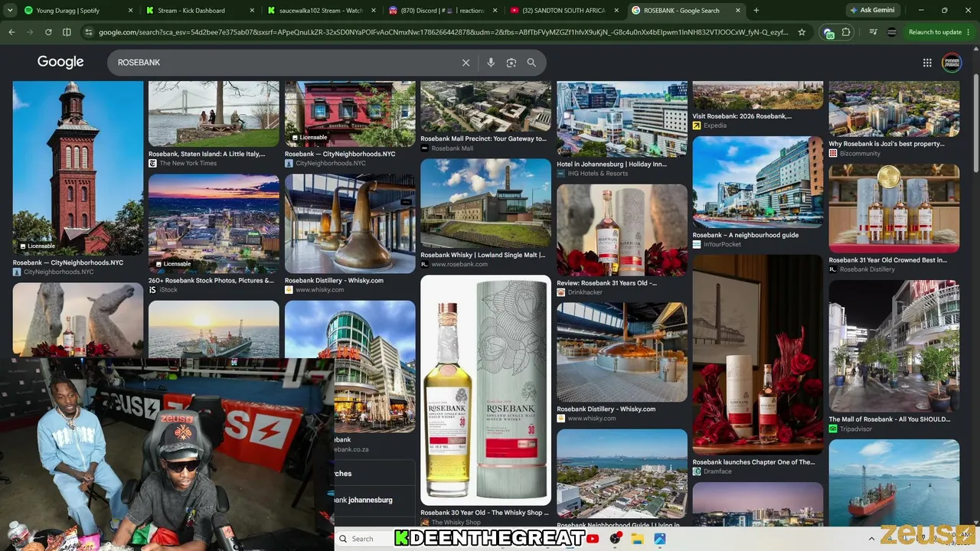Click the IHG Hotels & Resorts source link
This screenshot has width=980, height=551.
tap(597, 174)
